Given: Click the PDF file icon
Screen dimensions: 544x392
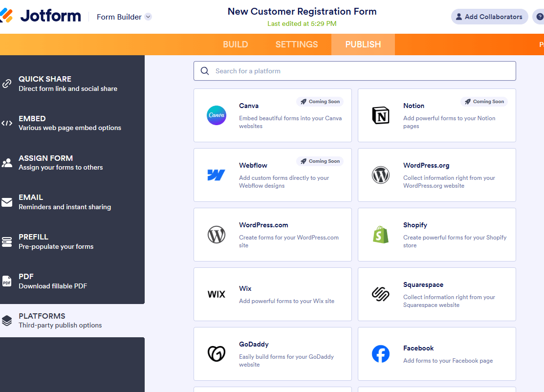Looking at the screenshot, I should click(7, 281).
